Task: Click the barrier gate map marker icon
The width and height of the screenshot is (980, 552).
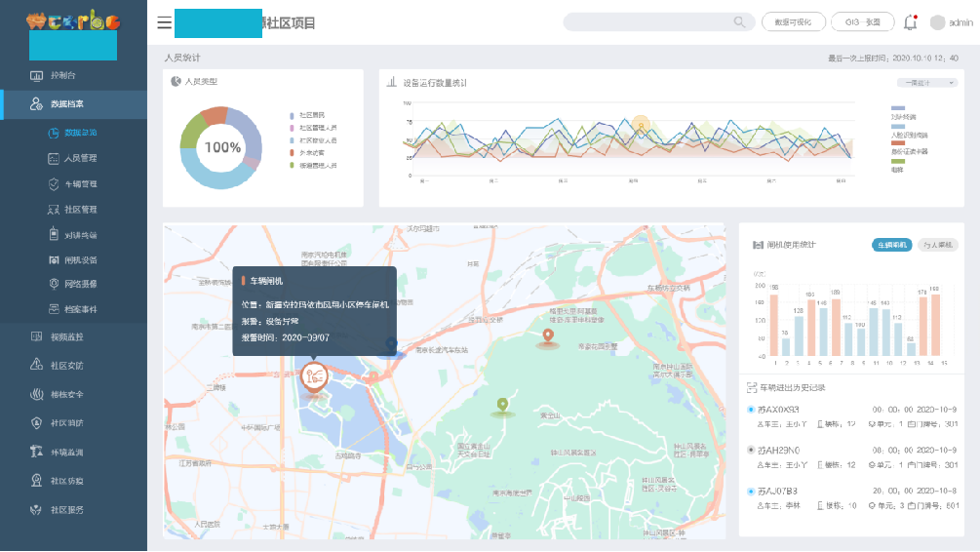Action: point(314,376)
